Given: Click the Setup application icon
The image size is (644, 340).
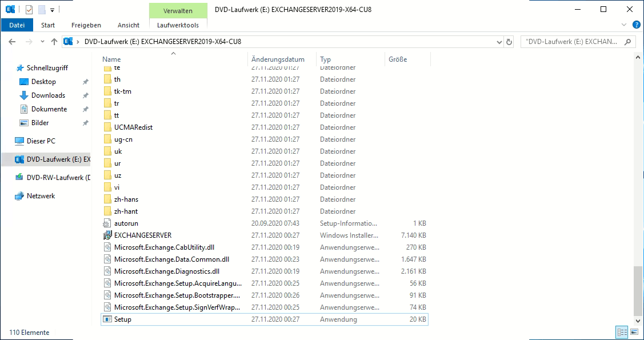Looking at the screenshot, I should (x=107, y=319).
